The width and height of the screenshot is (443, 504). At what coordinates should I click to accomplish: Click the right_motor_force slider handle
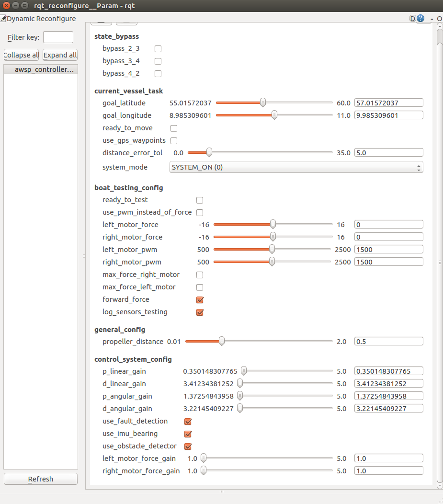[273, 237]
